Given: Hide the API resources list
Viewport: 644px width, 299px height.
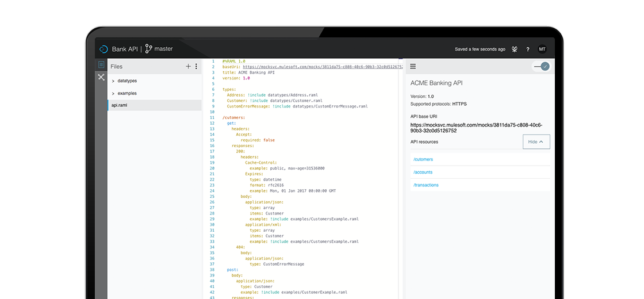Looking at the screenshot, I should pyautogui.click(x=536, y=141).
